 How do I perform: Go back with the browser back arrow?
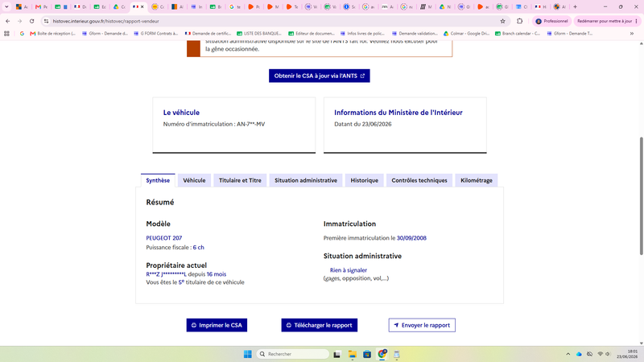[x=8, y=21]
